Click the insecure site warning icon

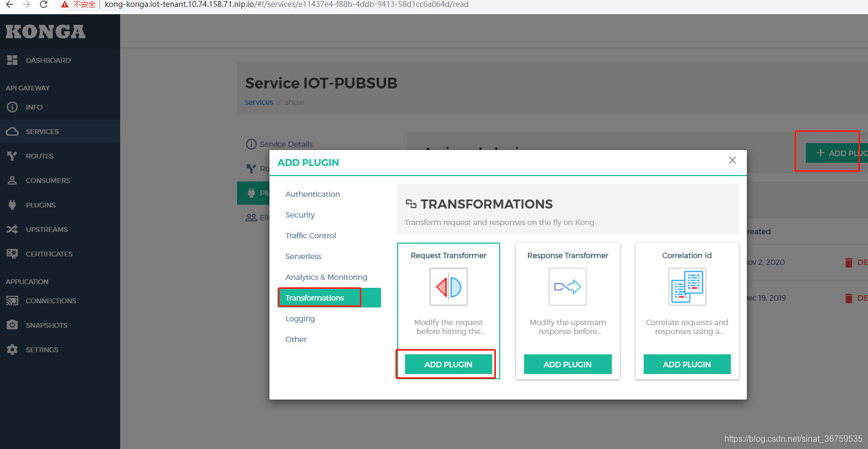(x=64, y=4)
